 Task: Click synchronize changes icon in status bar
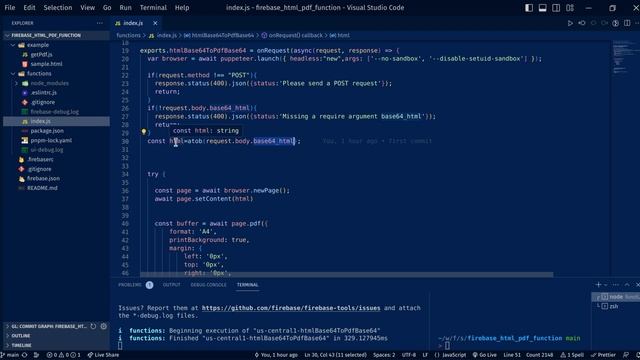click(x=24, y=355)
